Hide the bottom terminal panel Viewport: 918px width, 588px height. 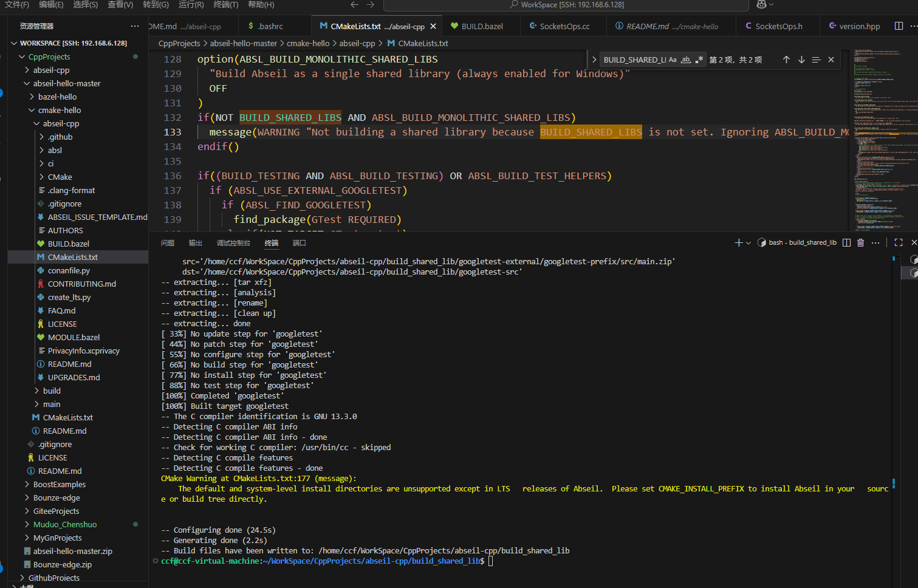point(913,242)
